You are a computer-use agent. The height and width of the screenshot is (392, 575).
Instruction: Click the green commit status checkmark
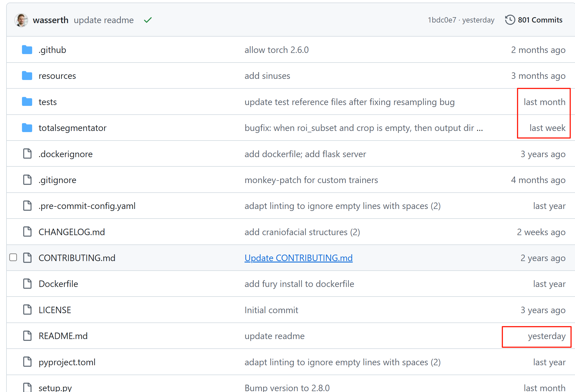(148, 20)
